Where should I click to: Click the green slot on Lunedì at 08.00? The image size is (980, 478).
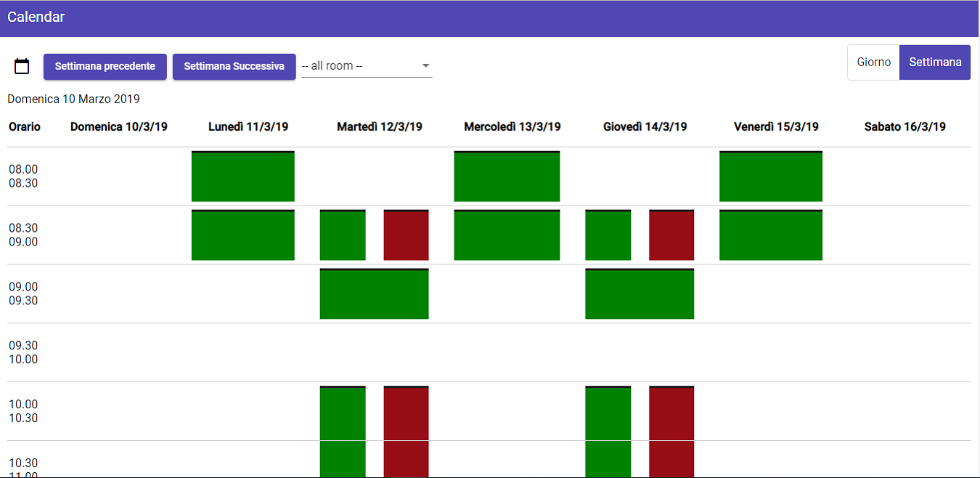click(x=242, y=176)
